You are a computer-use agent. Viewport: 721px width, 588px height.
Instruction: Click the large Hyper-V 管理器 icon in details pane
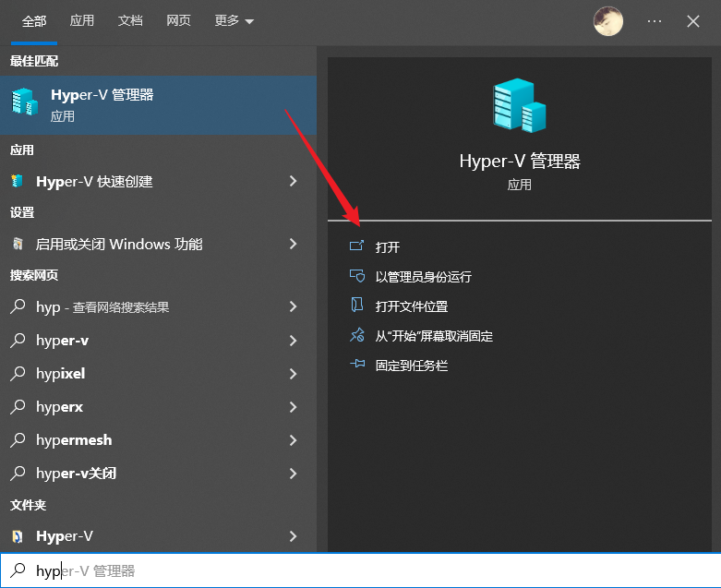pyautogui.click(x=519, y=105)
